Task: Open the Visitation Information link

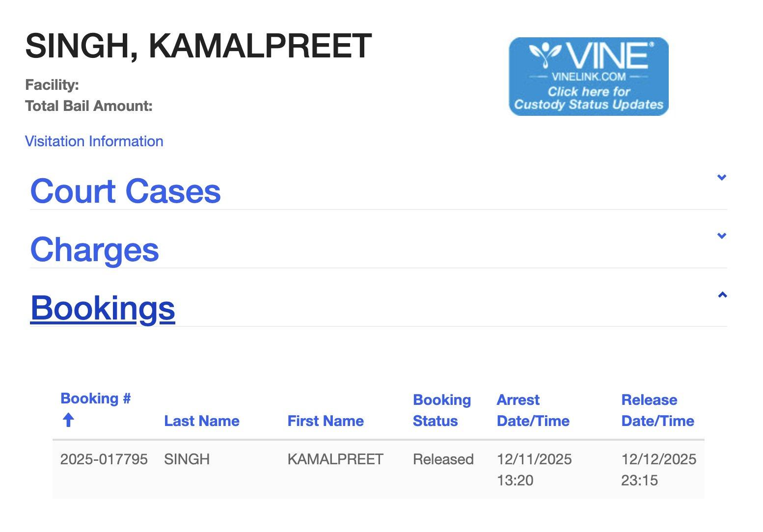Action: [x=94, y=141]
